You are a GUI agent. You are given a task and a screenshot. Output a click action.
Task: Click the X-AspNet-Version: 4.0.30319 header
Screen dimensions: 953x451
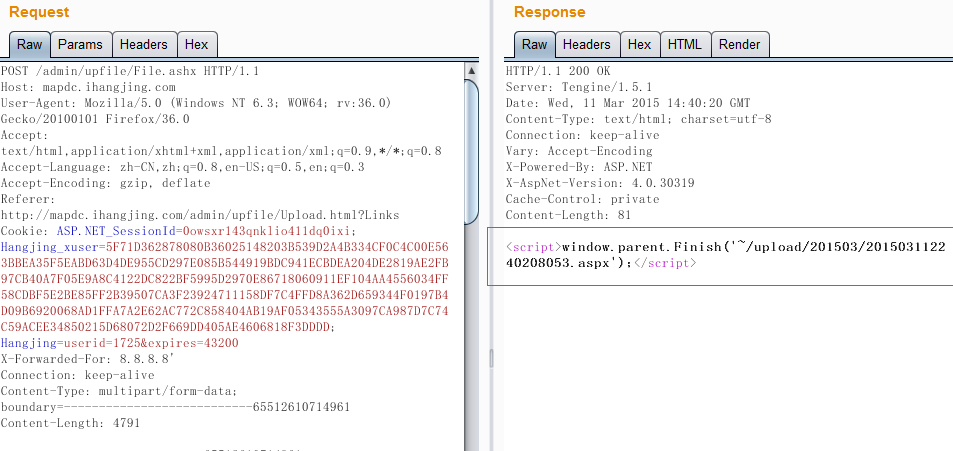tap(600, 183)
